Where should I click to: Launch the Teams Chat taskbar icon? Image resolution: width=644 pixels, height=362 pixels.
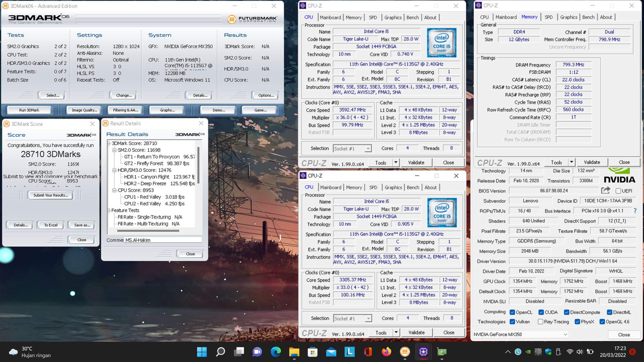click(257, 352)
